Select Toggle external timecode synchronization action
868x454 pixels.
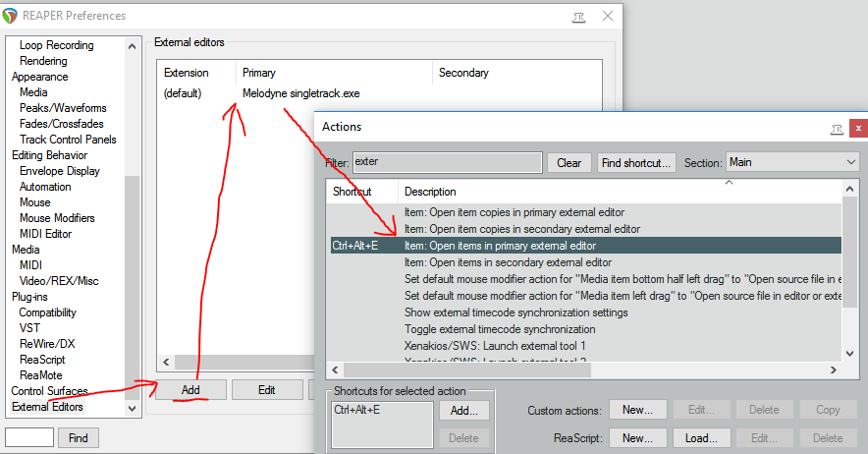(x=500, y=329)
